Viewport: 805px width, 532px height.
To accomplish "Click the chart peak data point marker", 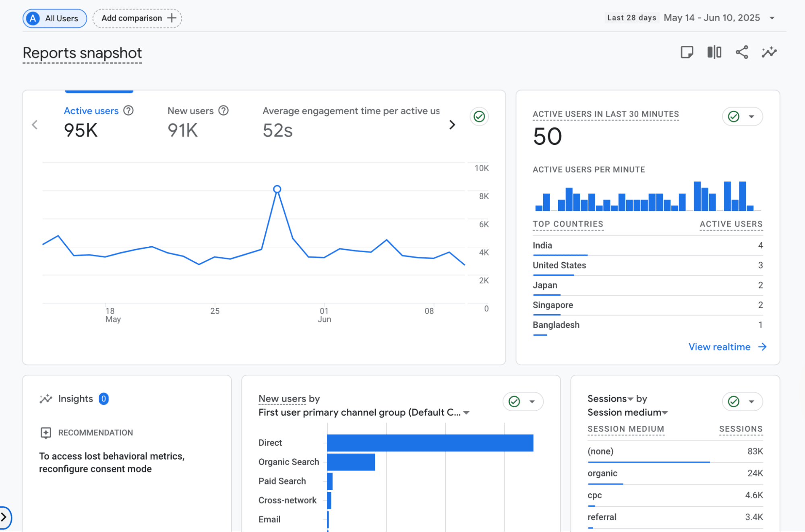I will (277, 188).
